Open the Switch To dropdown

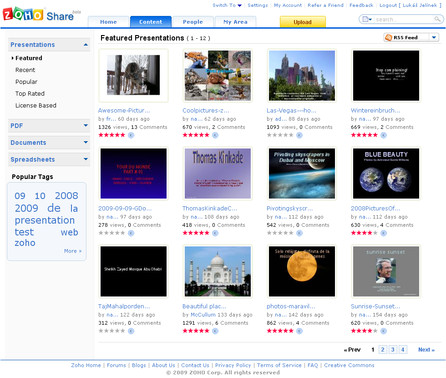(x=227, y=5)
